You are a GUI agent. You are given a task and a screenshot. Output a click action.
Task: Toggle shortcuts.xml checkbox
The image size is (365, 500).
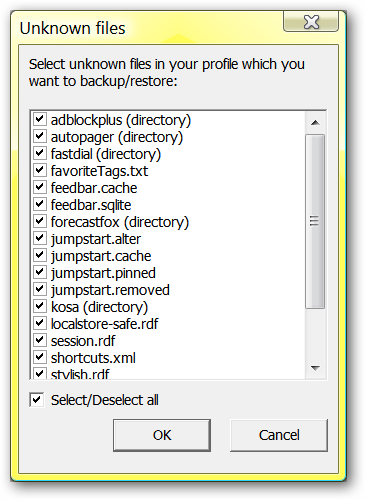point(40,357)
